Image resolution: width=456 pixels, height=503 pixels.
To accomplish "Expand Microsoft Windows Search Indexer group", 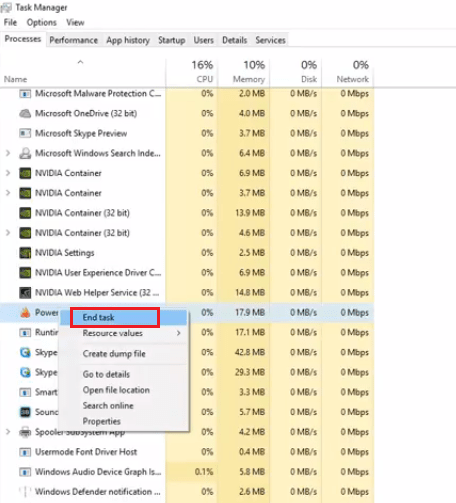I will coord(8,153).
